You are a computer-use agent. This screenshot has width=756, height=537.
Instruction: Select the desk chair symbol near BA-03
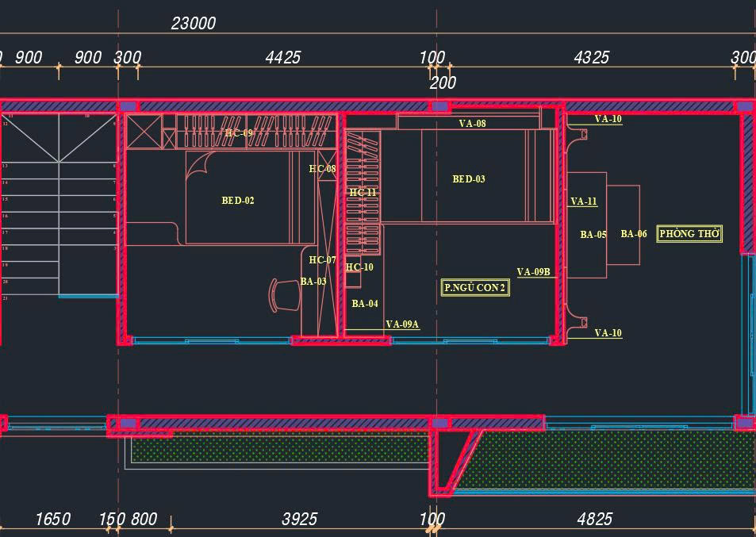point(284,295)
